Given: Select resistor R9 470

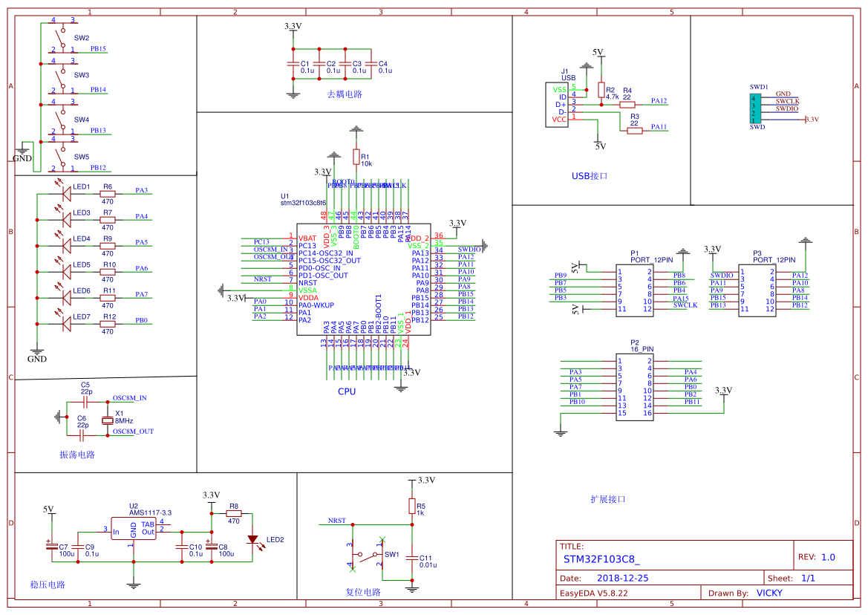Looking at the screenshot, I should tap(108, 247).
